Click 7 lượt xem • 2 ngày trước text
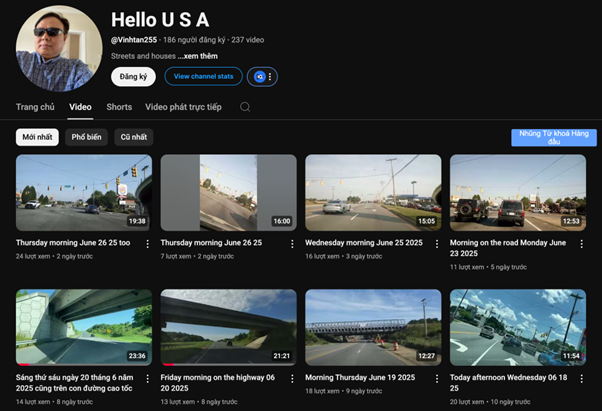The height and width of the screenshot is (411, 602). (x=197, y=256)
